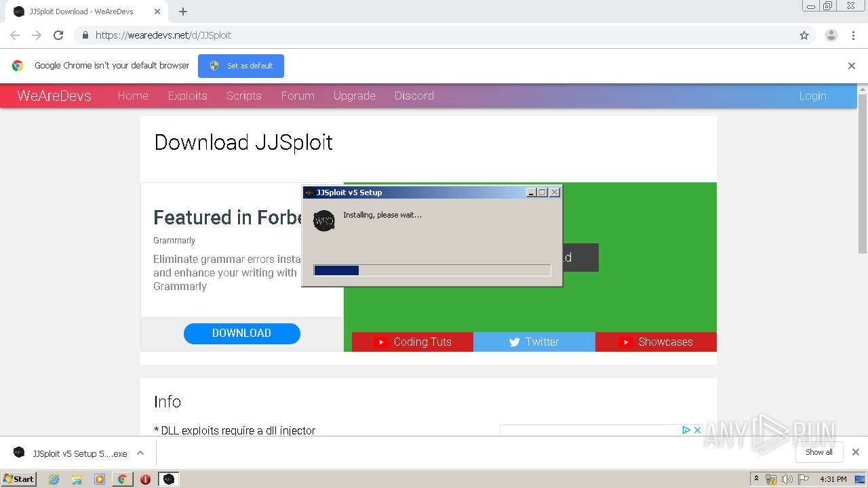Click the Download JJSploit heading

tap(243, 142)
